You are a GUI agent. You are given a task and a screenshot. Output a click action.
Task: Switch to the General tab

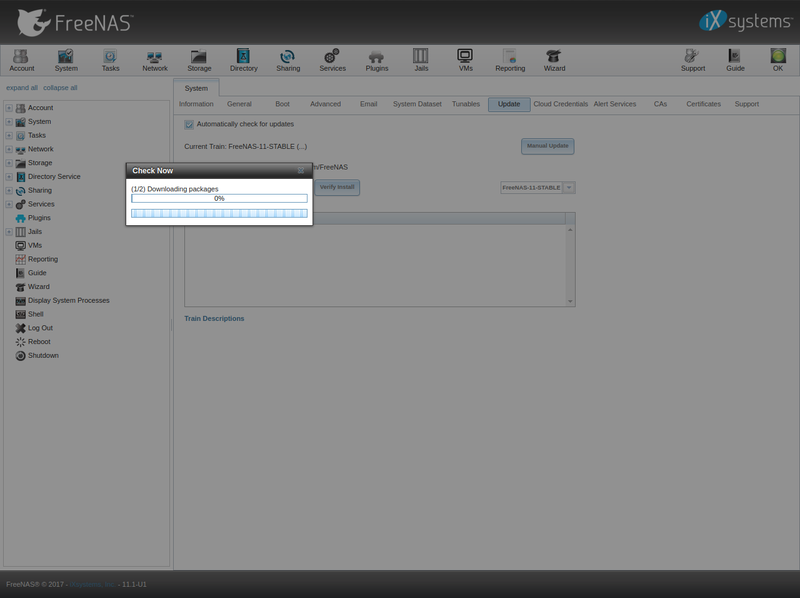pyautogui.click(x=239, y=104)
